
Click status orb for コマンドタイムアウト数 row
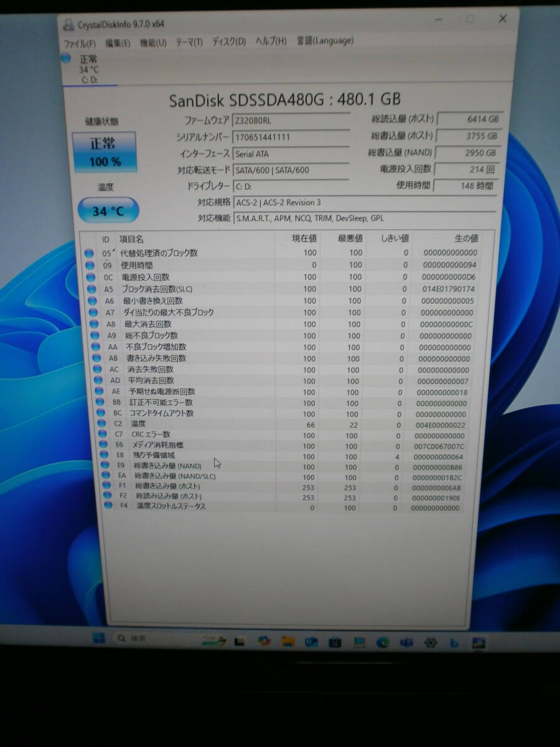(100, 413)
